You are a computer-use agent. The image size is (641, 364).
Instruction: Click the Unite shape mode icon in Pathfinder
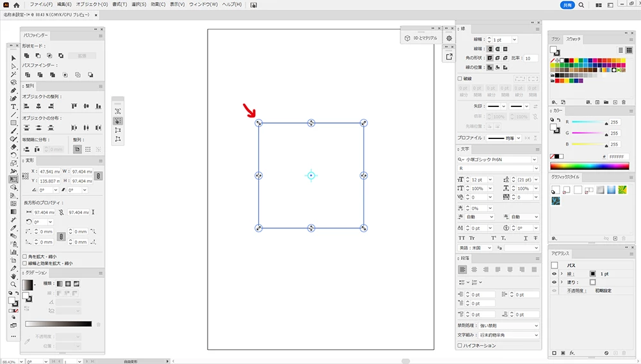pyautogui.click(x=26, y=56)
